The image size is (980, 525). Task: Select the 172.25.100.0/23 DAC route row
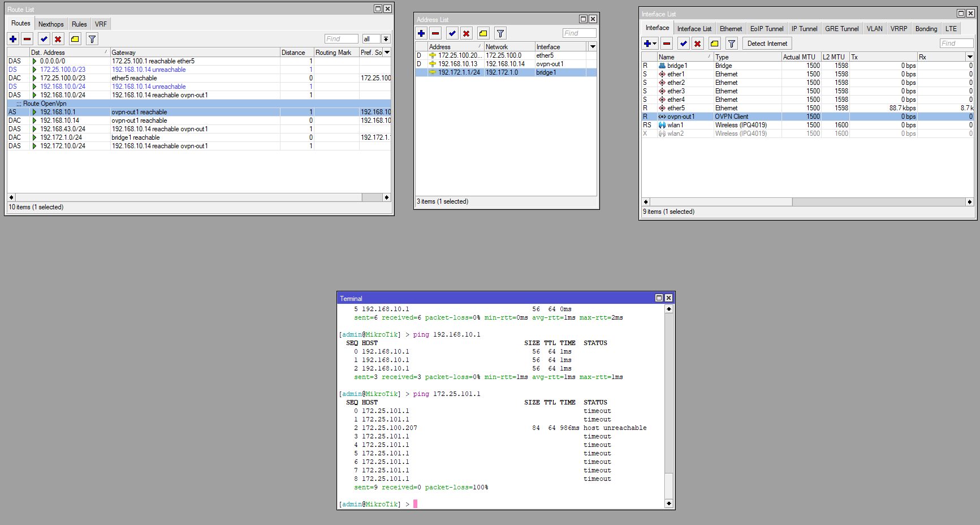[x=199, y=78]
